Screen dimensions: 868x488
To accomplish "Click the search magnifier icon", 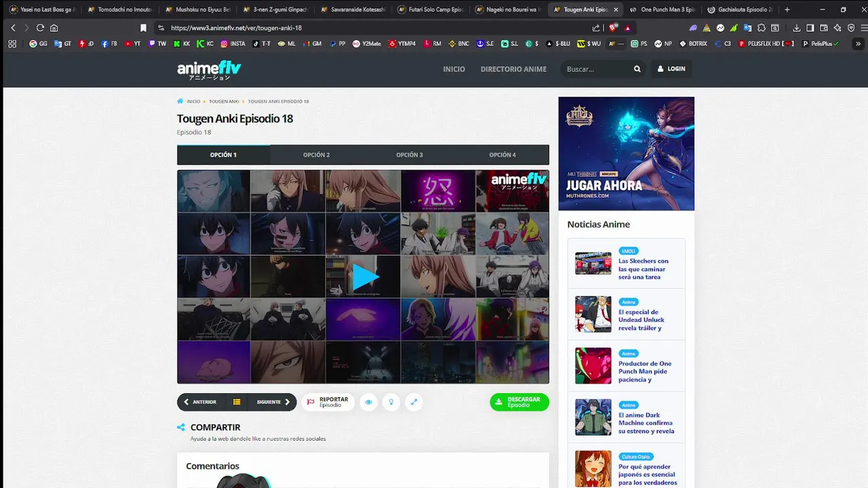I will 637,69.
